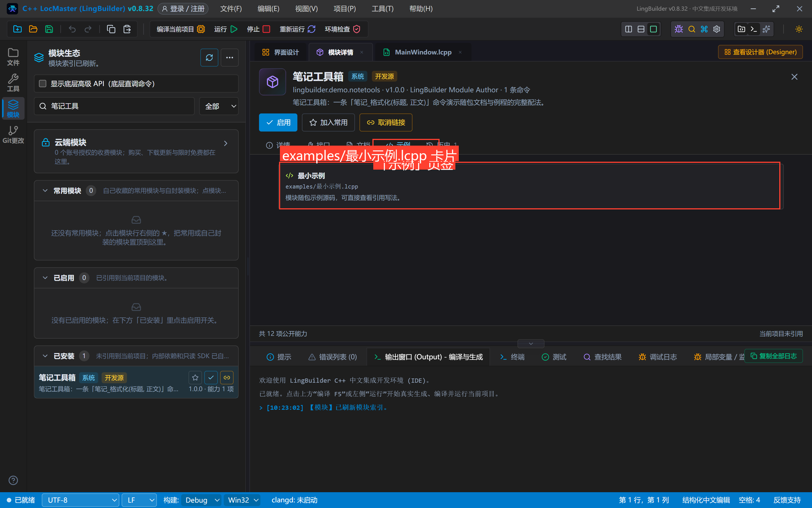This screenshot has height=508, width=812.
Task: Switch to the MainWindow.lcpp tab
Action: [423, 52]
